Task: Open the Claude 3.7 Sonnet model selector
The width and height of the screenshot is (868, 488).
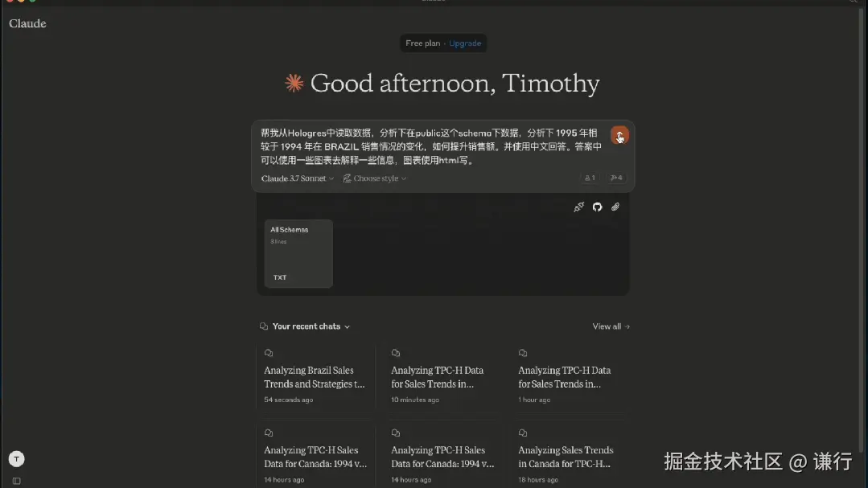Action: point(298,178)
